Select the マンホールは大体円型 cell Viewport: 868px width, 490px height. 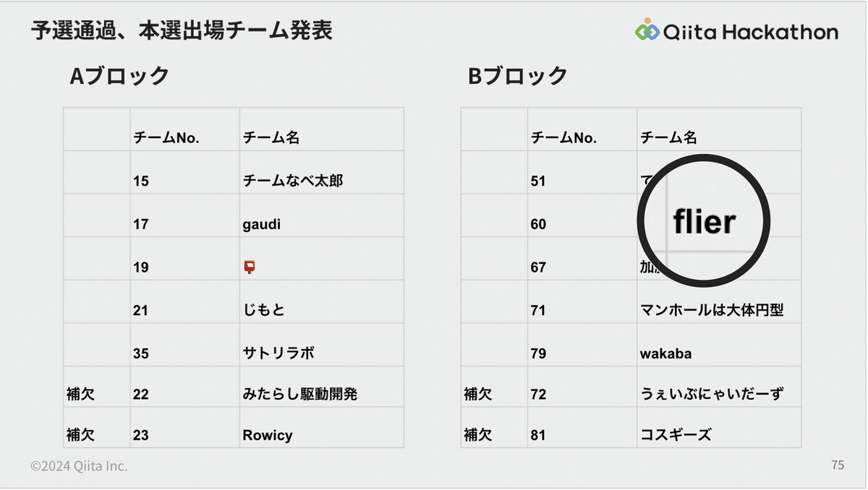(x=712, y=311)
